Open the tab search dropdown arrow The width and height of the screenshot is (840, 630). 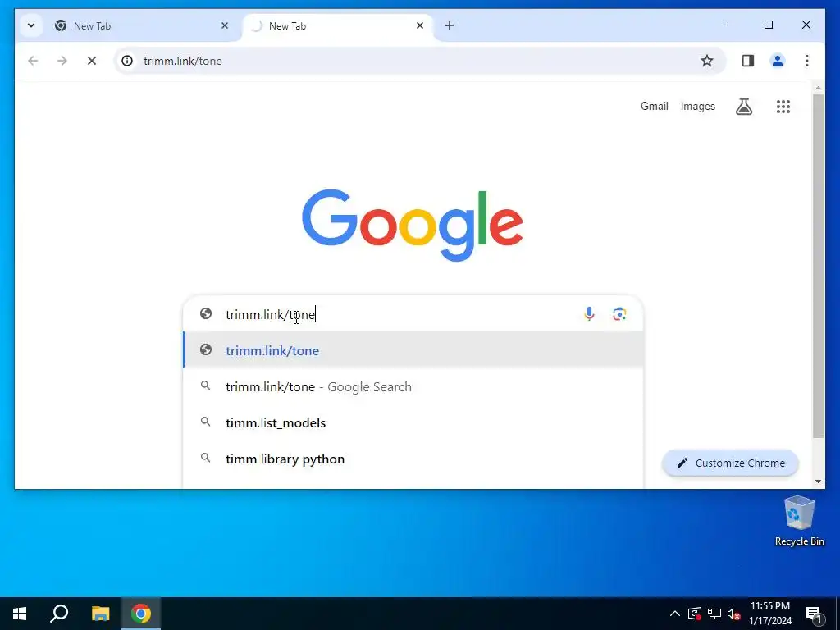tap(31, 25)
